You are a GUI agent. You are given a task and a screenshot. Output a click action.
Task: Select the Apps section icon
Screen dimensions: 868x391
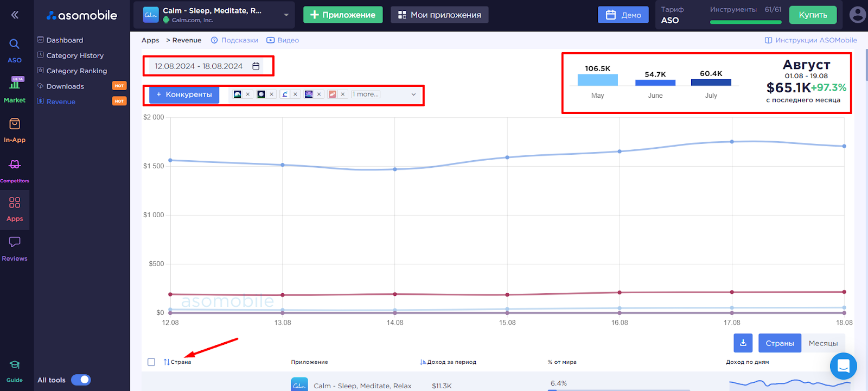point(15,203)
